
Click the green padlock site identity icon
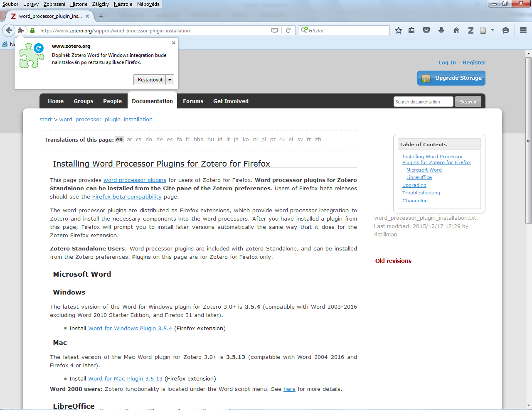pos(32,30)
